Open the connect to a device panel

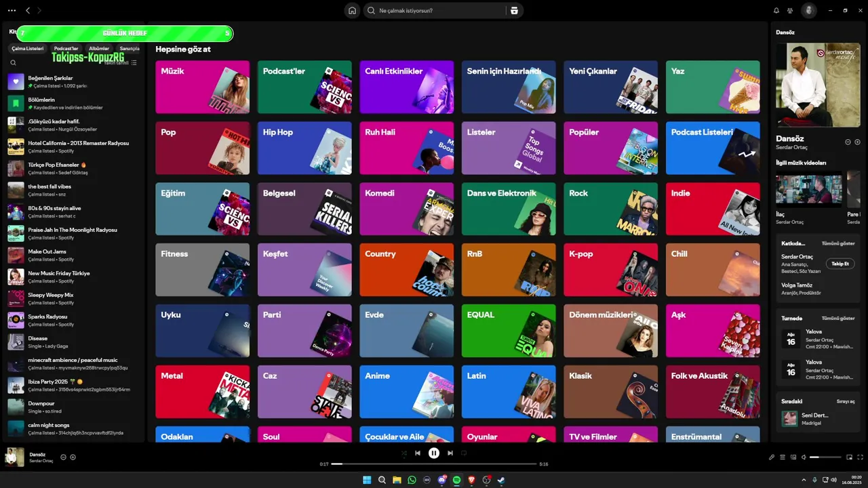point(793,457)
